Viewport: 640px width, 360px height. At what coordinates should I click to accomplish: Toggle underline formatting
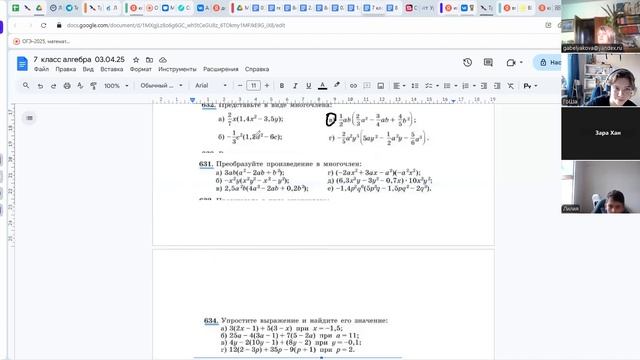point(309,86)
